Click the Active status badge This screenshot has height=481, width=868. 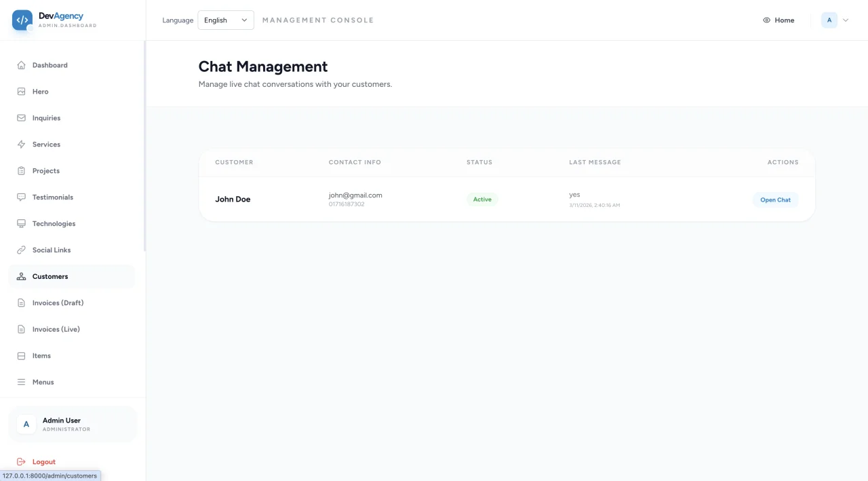[482, 199]
